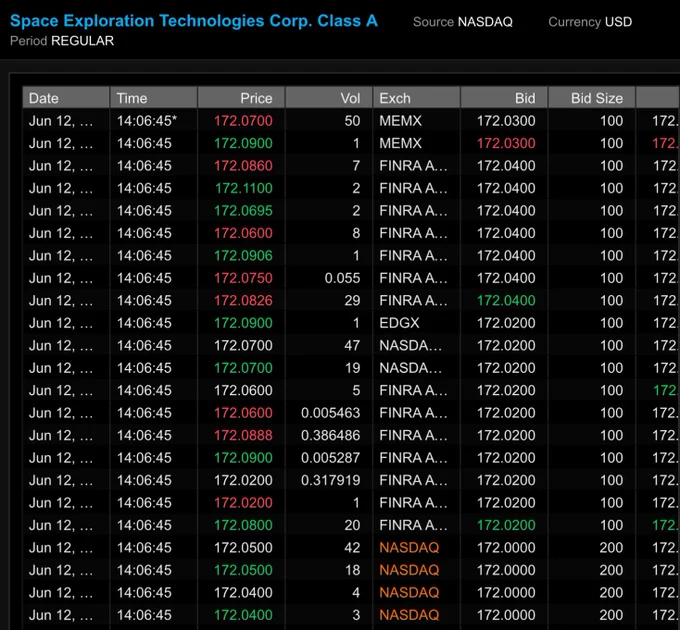Select price 172.0888
The width and height of the screenshot is (680, 630).
point(243,435)
